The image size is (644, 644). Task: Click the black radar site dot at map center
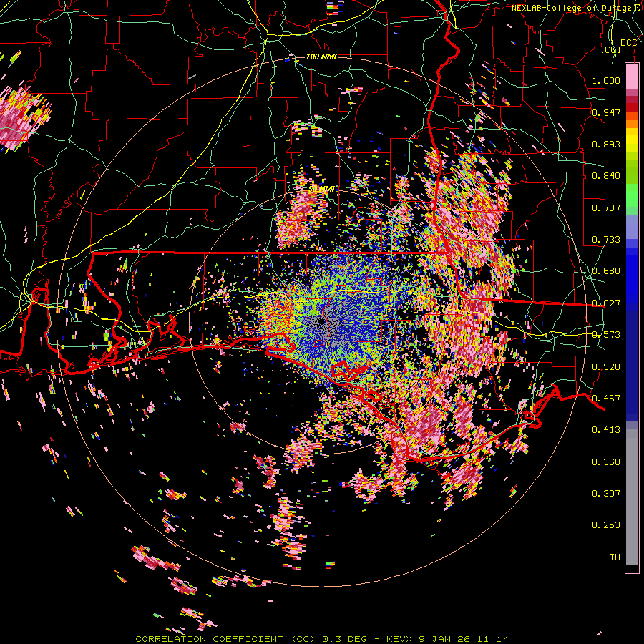pyautogui.click(x=321, y=323)
